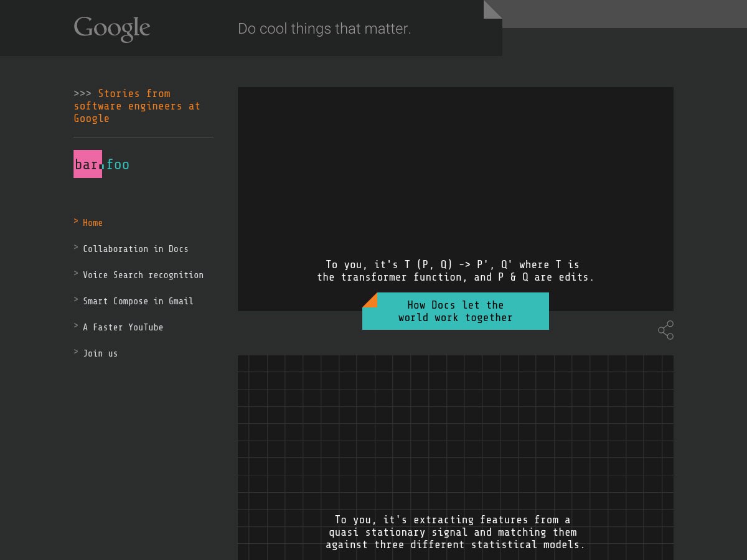Viewport: 747px width, 560px height.
Task: Click the bar.foo logo in the sidebar
Action: coord(101,164)
